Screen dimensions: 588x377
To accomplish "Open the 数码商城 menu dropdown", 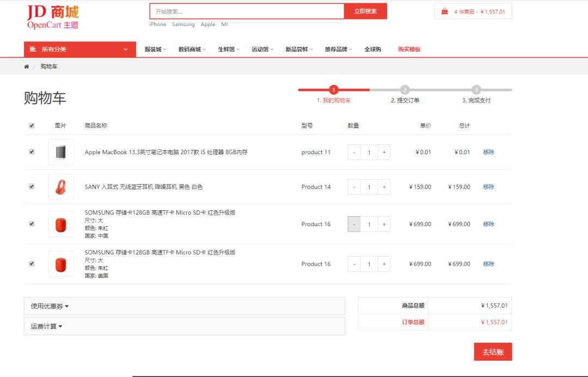I will pyautogui.click(x=192, y=49).
